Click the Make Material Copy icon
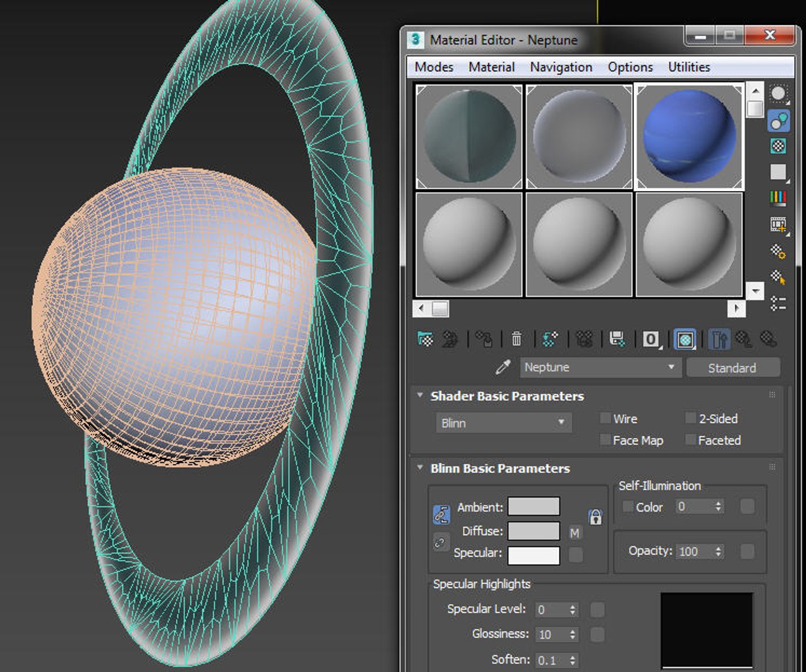806x672 pixels. click(x=550, y=339)
